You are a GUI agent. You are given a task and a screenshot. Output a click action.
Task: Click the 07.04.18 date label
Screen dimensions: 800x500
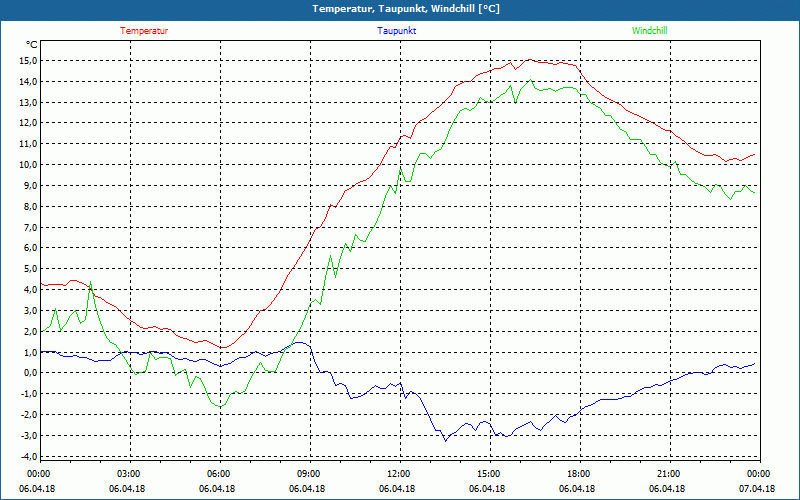(757, 489)
